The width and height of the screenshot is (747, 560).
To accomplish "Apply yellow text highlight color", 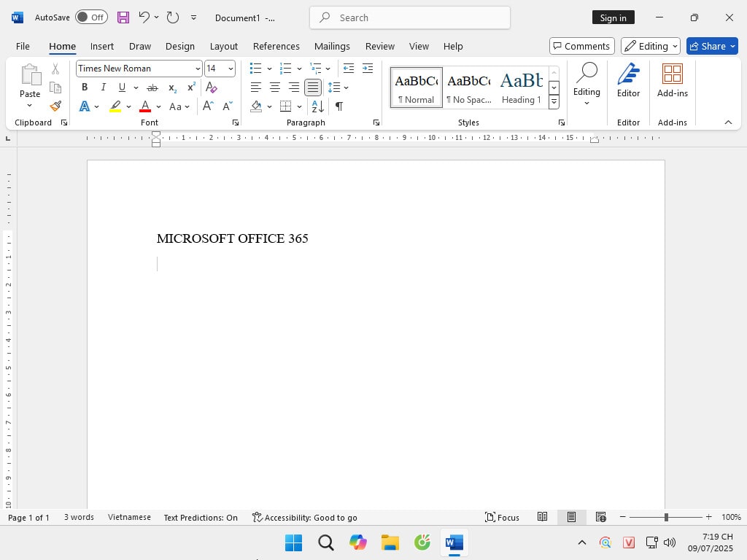I will [115, 106].
